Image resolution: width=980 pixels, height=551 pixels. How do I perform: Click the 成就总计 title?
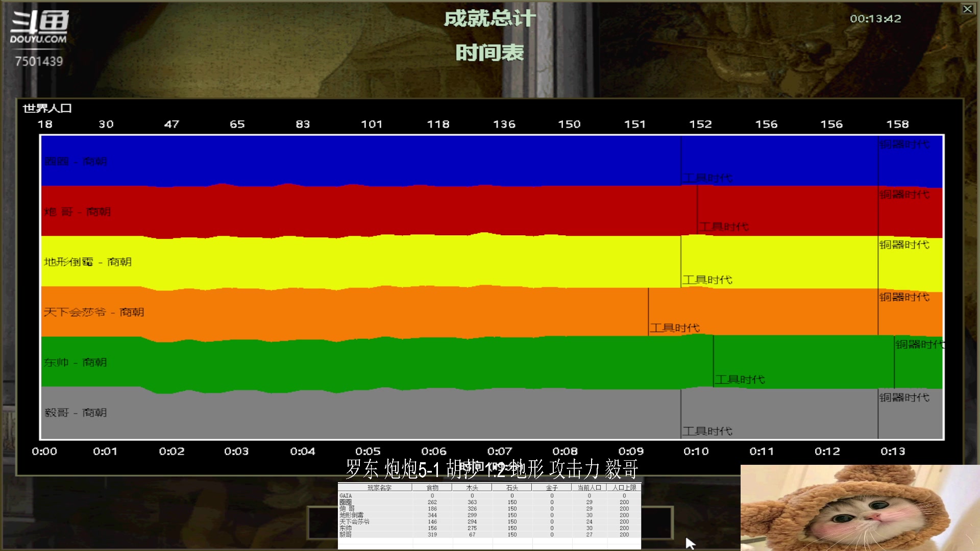(x=489, y=18)
